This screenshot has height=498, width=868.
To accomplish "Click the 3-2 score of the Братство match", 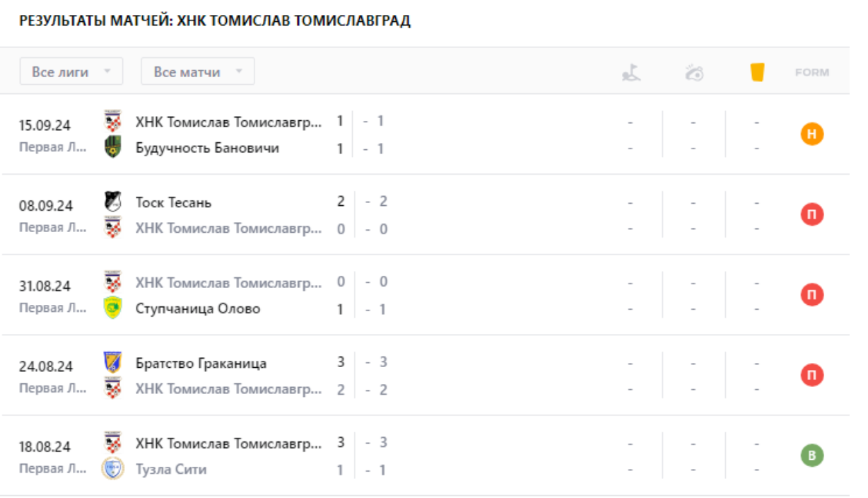I will 339,375.
